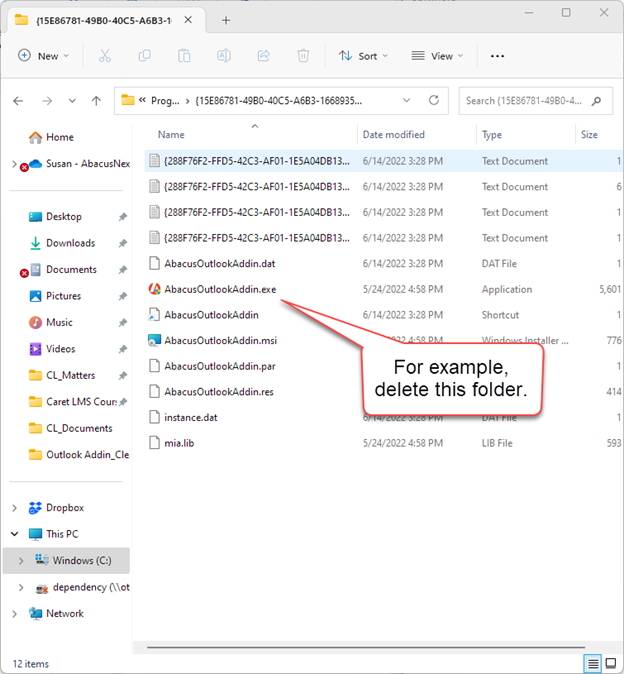The height and width of the screenshot is (674, 624).
Task: Go up one folder level arrow
Action: click(x=96, y=101)
